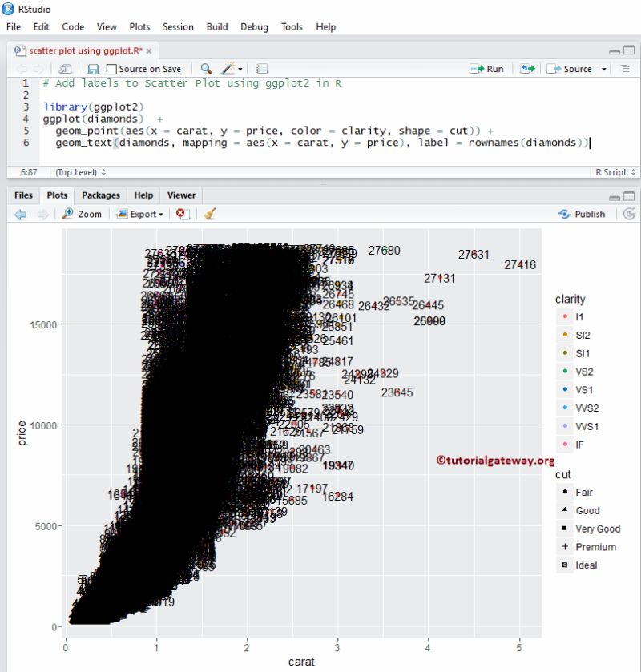Enable Source on Save
The height and width of the screenshot is (672, 641).
[112, 69]
